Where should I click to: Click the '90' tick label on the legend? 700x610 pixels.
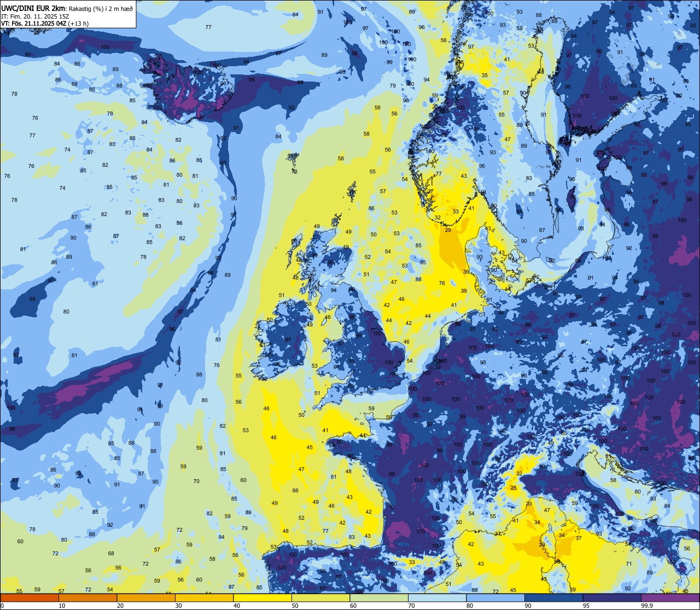click(528, 606)
